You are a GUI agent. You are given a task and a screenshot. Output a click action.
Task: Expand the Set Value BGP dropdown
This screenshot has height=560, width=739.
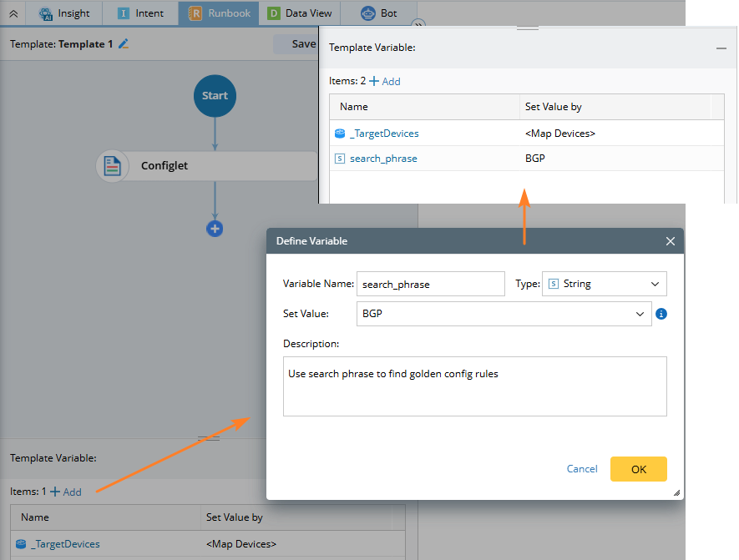(x=640, y=314)
